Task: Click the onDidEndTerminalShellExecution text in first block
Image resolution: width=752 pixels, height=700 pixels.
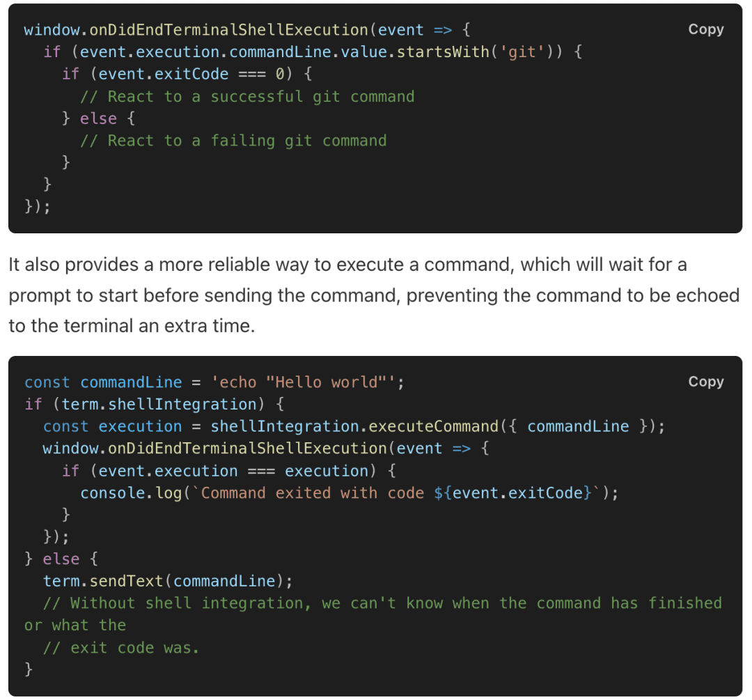Action: [228, 30]
